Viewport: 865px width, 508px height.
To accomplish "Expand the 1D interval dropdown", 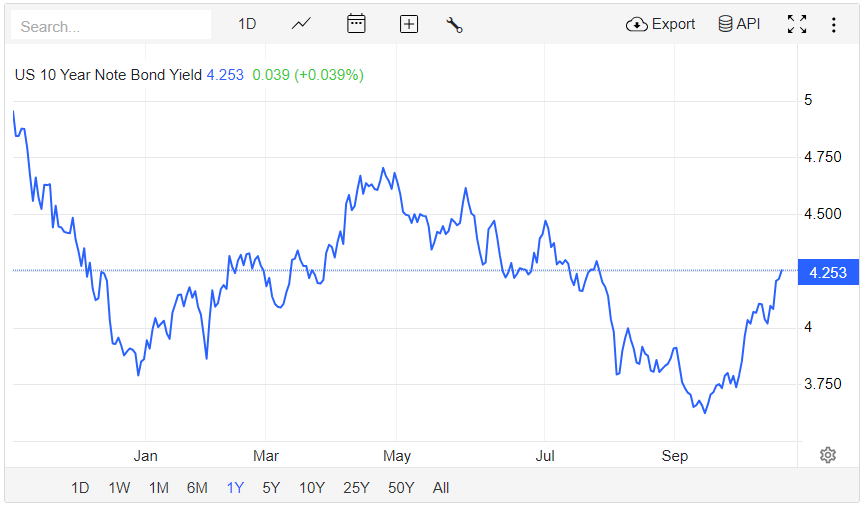I will (247, 24).
